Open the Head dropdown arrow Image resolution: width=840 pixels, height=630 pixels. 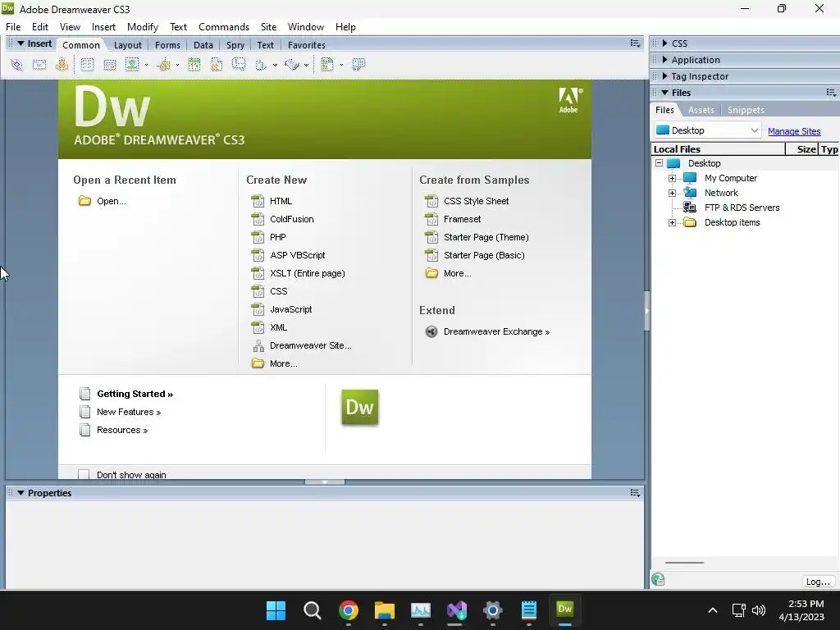pyautogui.click(x=275, y=66)
